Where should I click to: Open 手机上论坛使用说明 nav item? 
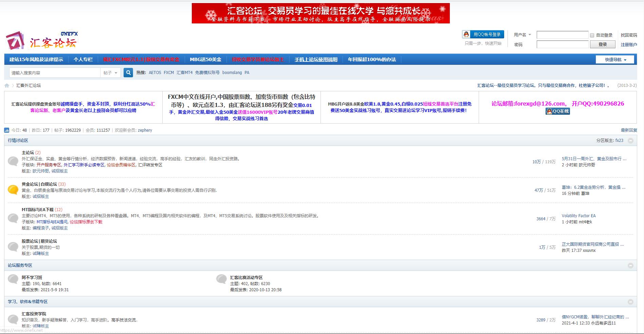[316, 60]
